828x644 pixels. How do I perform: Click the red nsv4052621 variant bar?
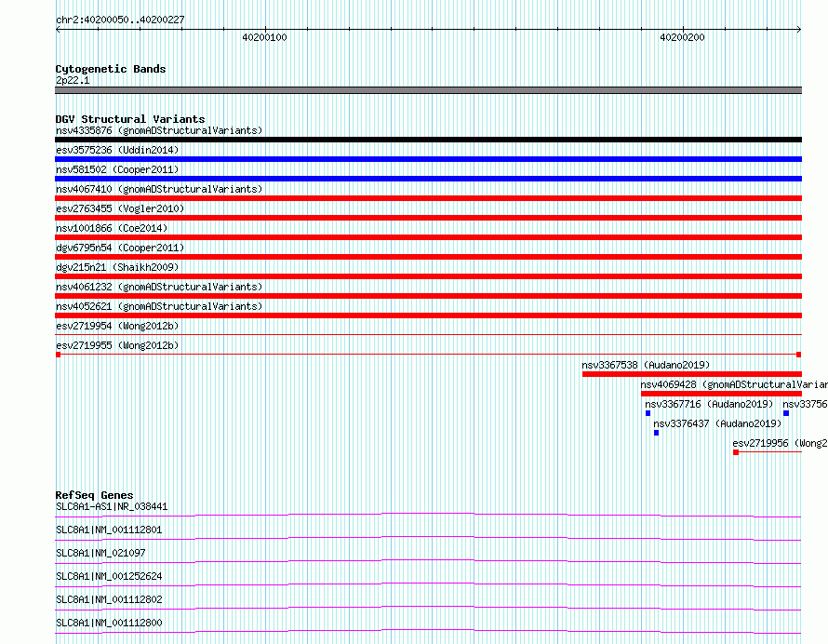click(x=428, y=315)
